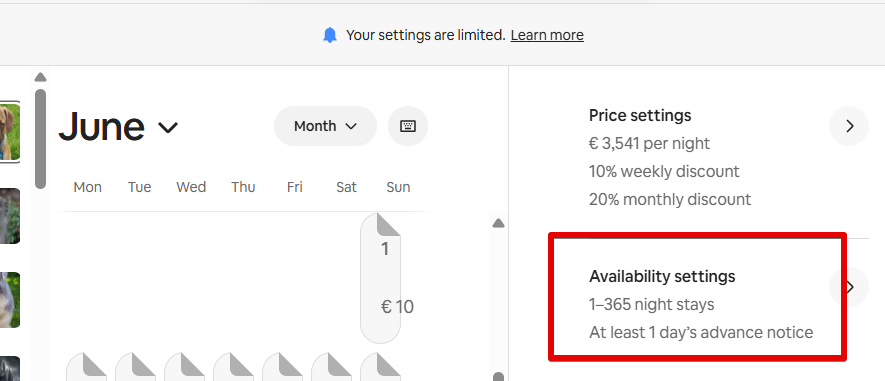Click the 1–365 night stays text
Viewport: 885px width, 381px height.
coord(652,304)
